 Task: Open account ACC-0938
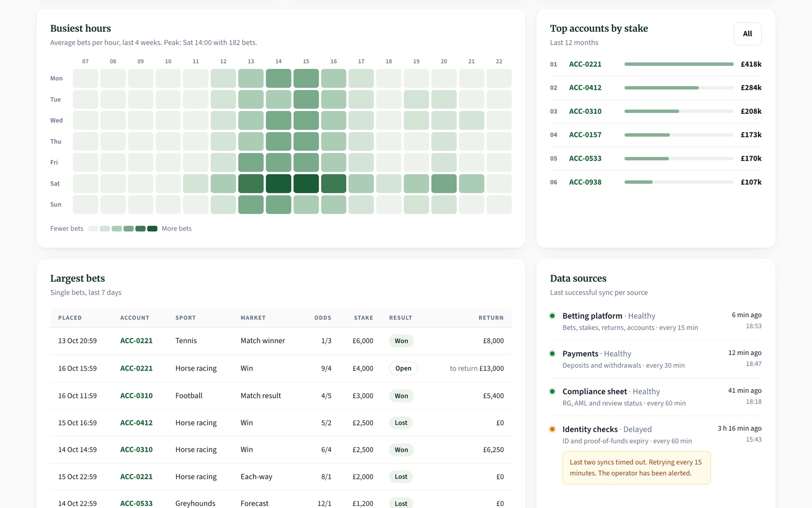tap(585, 182)
